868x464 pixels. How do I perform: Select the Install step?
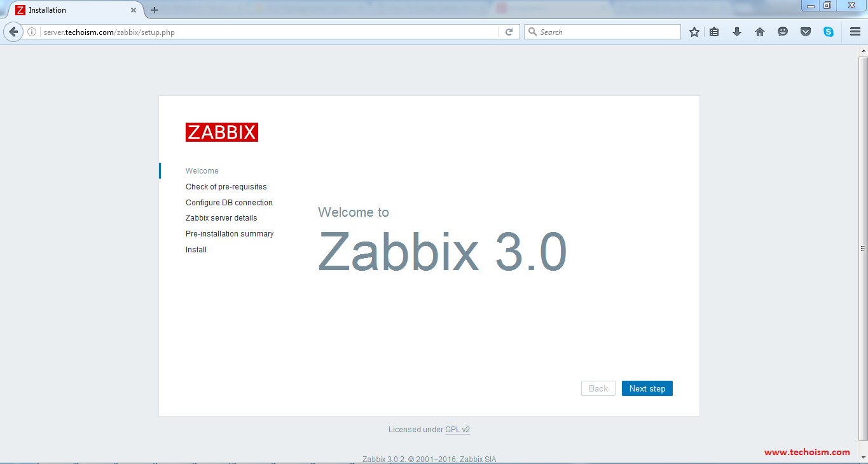[196, 250]
